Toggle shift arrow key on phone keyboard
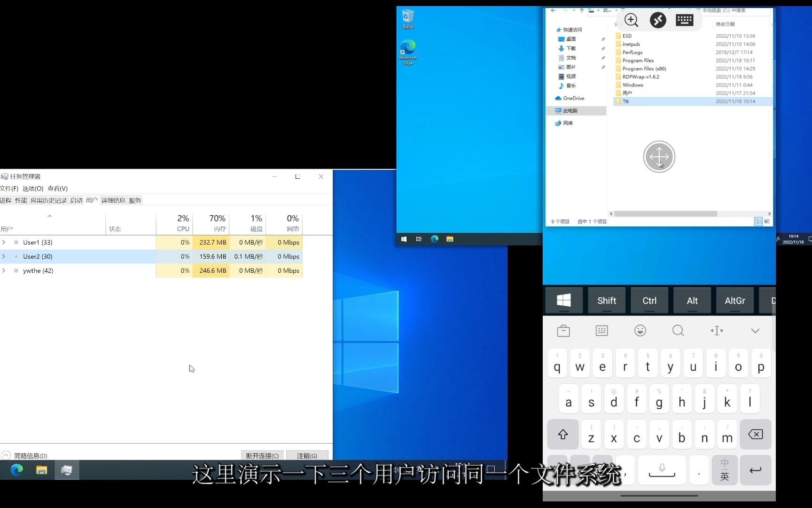 [x=563, y=434]
